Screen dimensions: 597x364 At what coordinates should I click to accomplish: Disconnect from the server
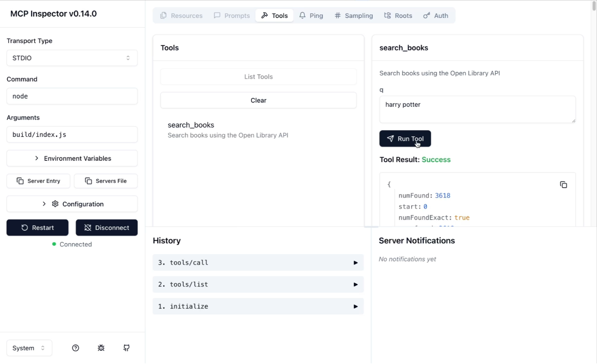[x=107, y=227]
